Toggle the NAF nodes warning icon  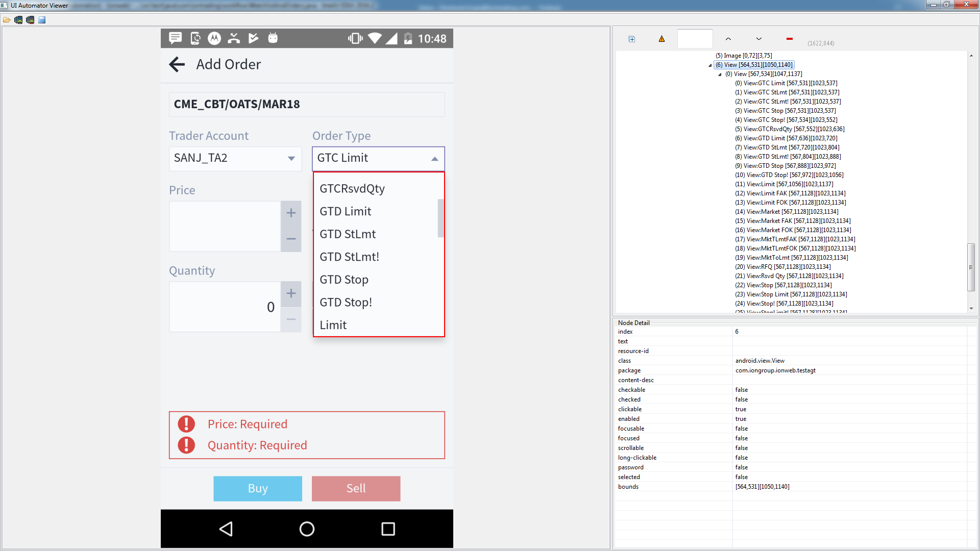pos(661,39)
